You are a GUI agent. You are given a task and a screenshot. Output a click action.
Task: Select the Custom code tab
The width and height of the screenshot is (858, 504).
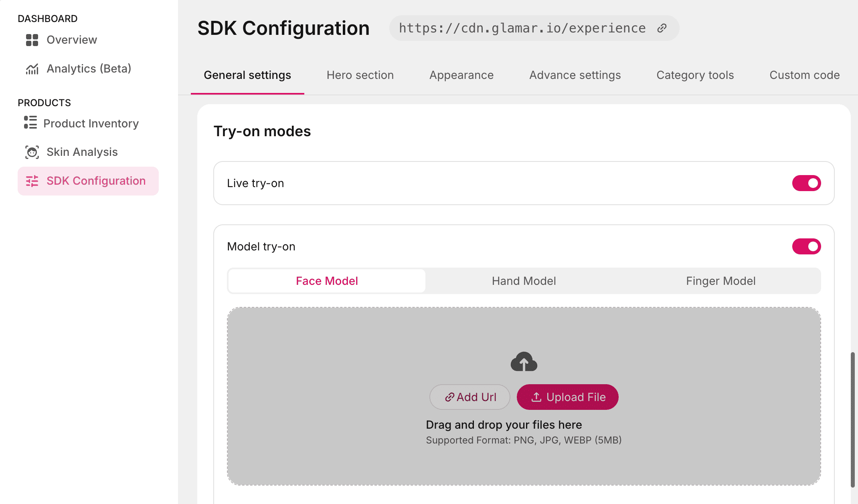[x=804, y=75]
